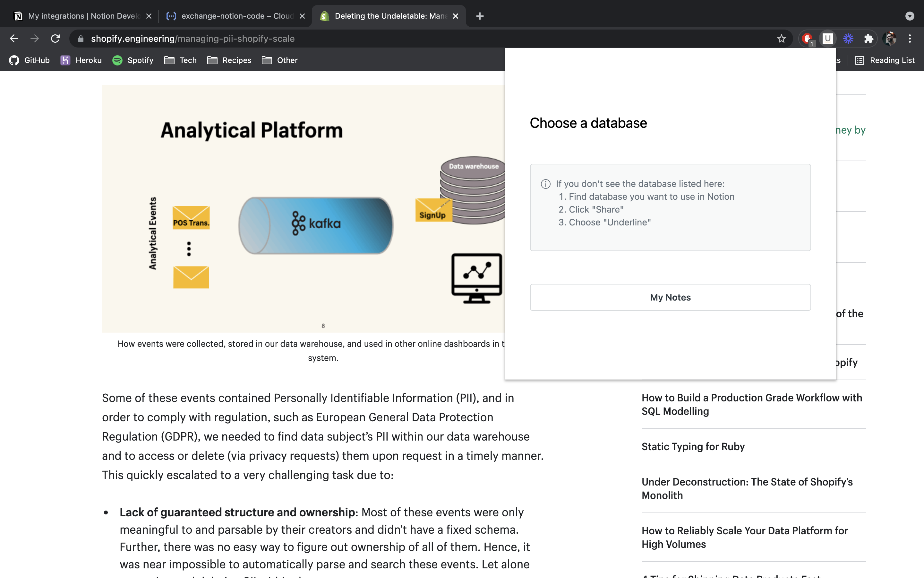The height and width of the screenshot is (578, 924).
Task: Click 'Find database you want to use in Notion' step
Action: (651, 197)
